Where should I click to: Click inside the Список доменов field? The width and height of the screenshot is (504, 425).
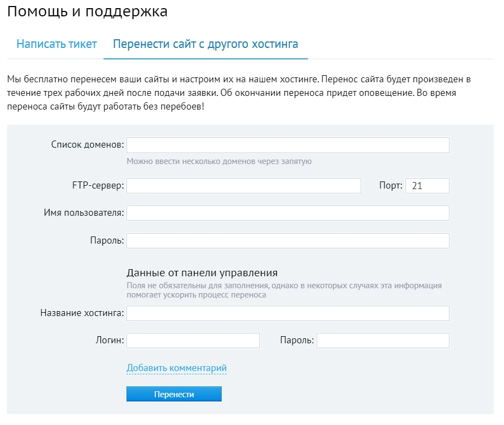pyautogui.click(x=287, y=144)
